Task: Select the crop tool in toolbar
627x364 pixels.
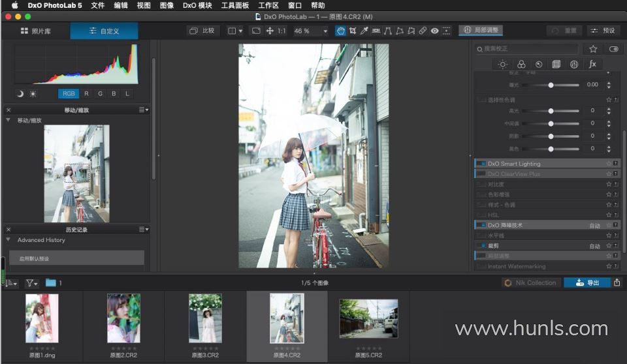Action: (x=352, y=31)
